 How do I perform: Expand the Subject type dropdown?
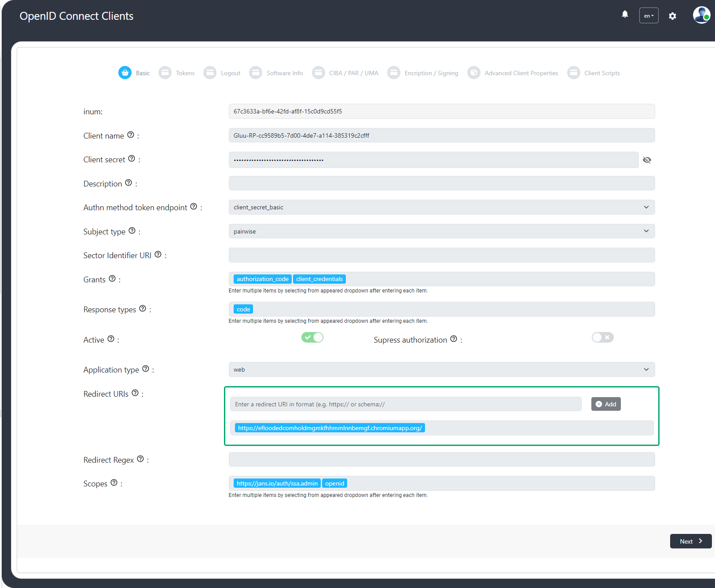[x=441, y=231]
